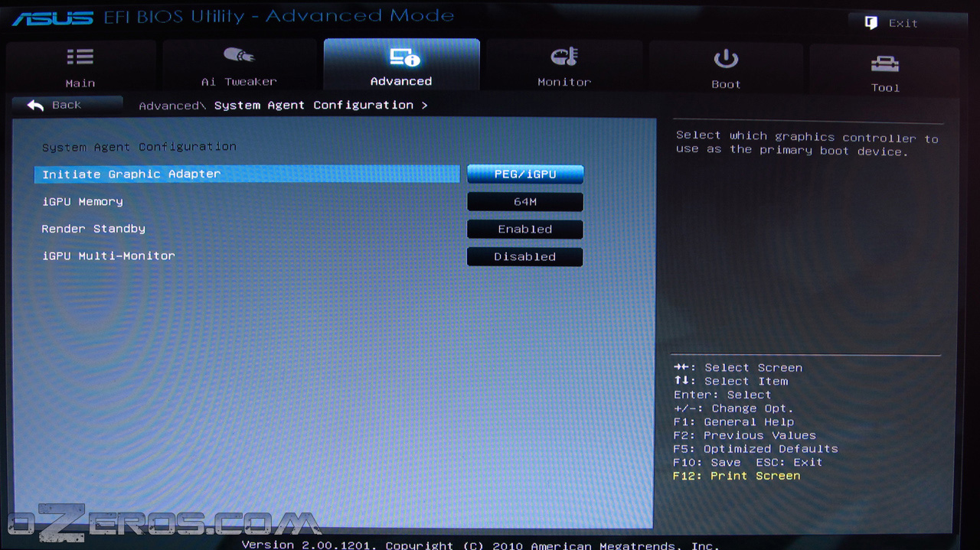Click the F10: Save hint

pos(707,462)
